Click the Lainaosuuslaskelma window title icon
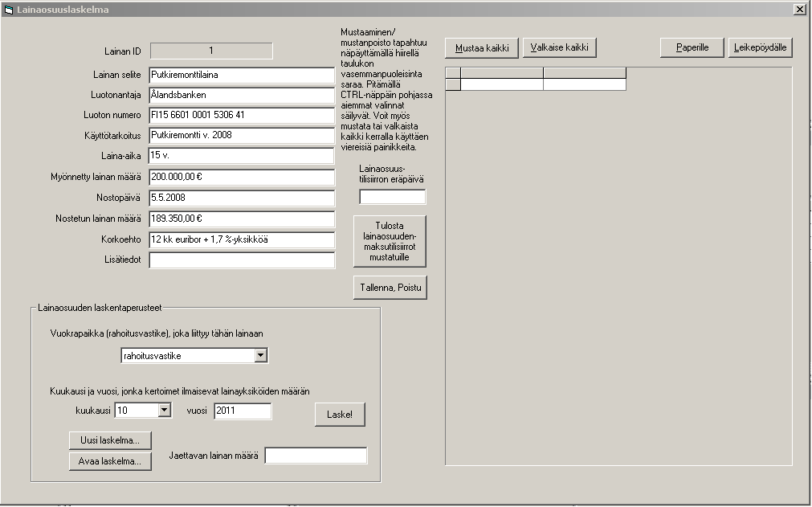The height and width of the screenshot is (507, 812). [8, 10]
